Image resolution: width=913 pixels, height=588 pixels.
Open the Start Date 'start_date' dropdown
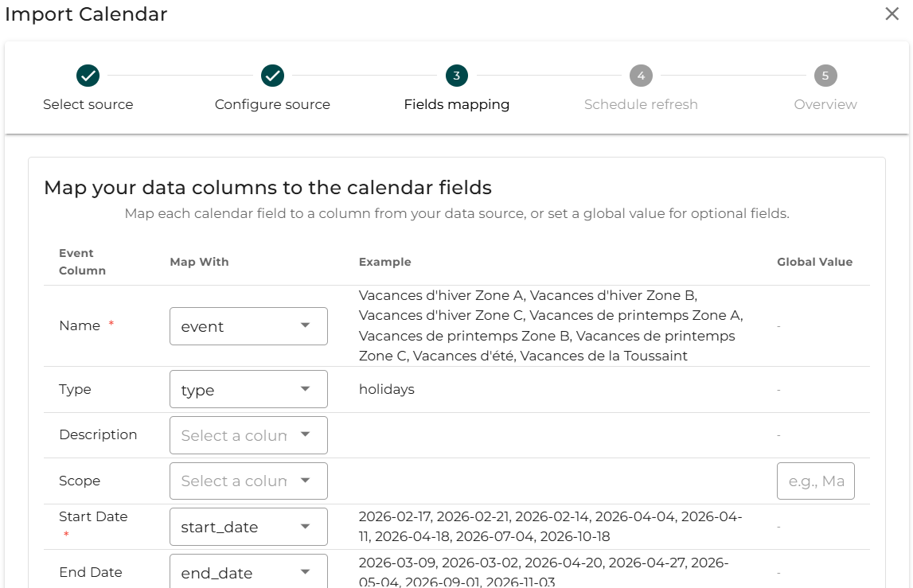[248, 527]
